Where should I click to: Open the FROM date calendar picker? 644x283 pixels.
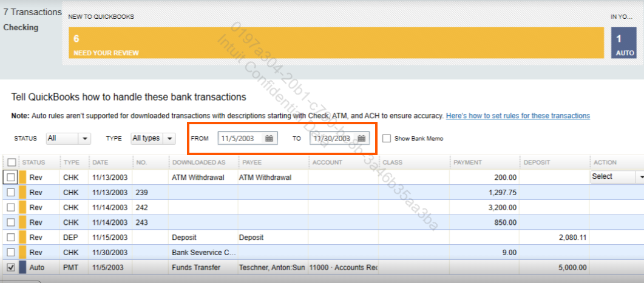[x=269, y=138]
